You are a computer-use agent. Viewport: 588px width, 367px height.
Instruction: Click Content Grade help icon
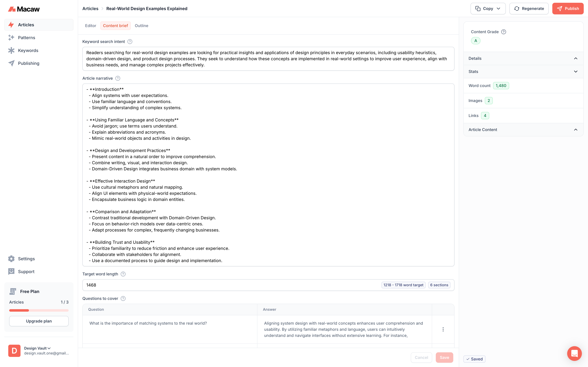pos(504,32)
